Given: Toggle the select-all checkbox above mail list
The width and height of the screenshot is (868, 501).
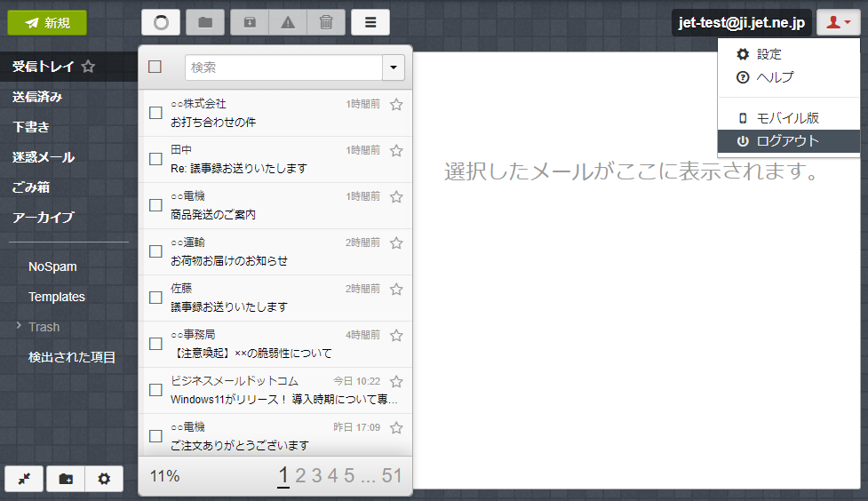Looking at the screenshot, I should 155,67.
